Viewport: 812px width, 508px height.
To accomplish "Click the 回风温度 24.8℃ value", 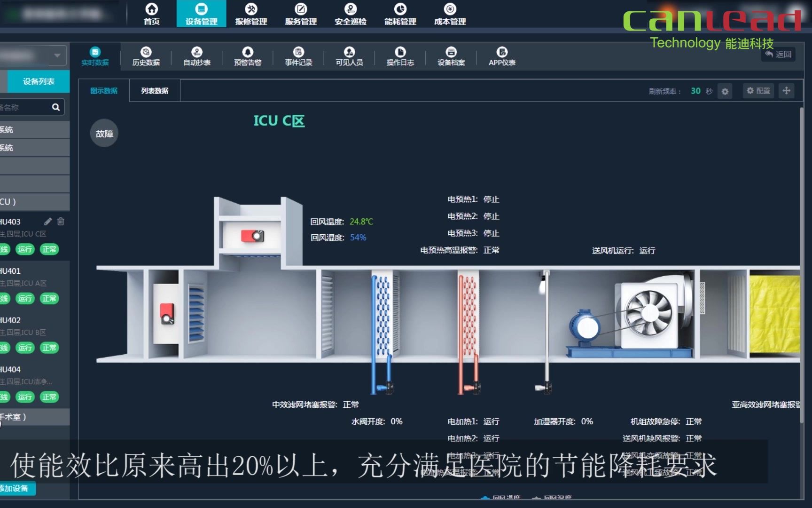I will point(361,222).
